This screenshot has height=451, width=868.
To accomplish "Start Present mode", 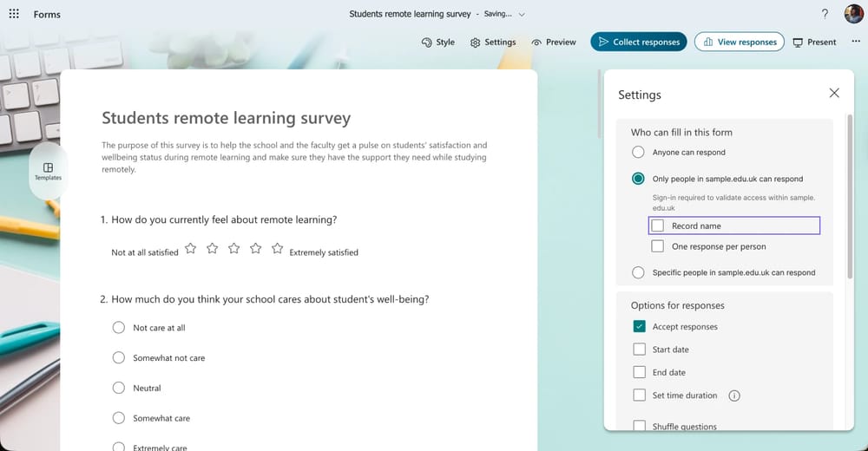I will (814, 42).
